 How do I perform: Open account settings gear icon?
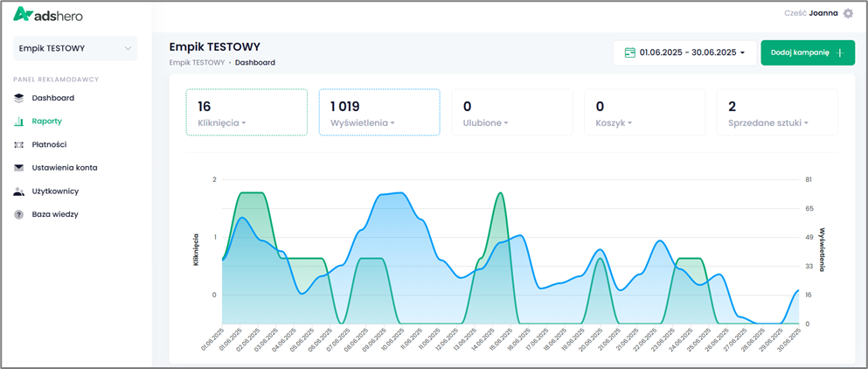tap(847, 13)
